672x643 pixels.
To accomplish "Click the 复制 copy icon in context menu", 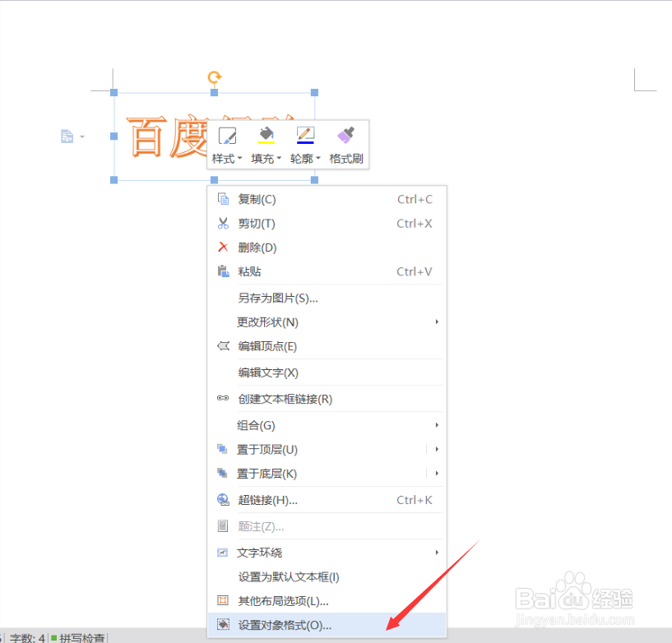I will pyautogui.click(x=222, y=198).
